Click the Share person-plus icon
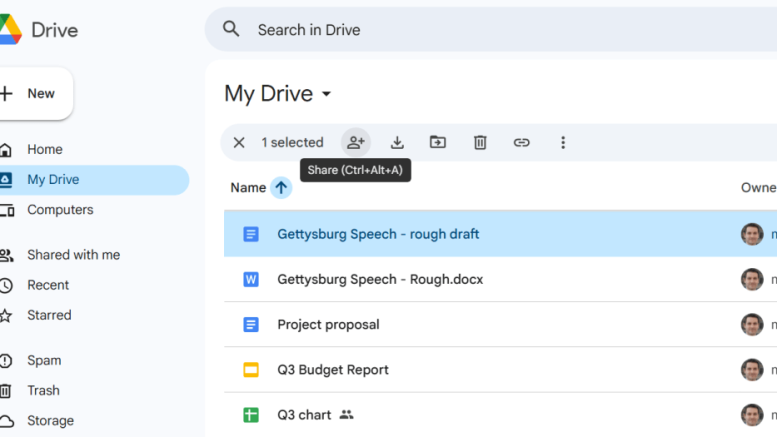Screen dimensions: 777x437 [355, 142]
